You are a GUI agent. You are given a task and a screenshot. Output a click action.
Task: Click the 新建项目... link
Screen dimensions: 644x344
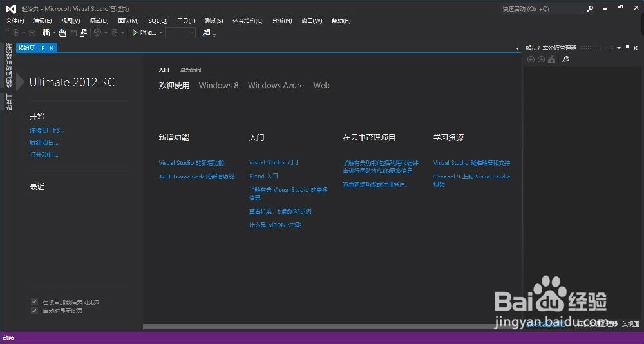[44, 142]
